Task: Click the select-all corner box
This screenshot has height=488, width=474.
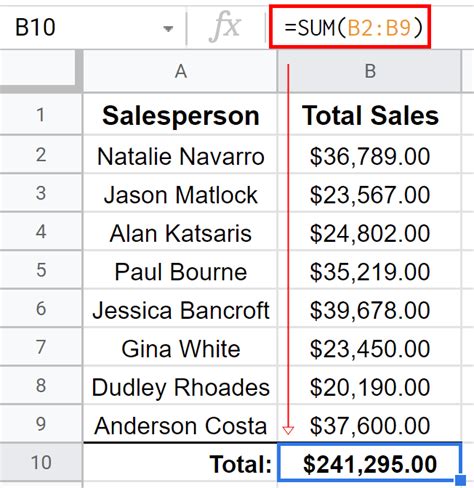Action: coord(39,70)
